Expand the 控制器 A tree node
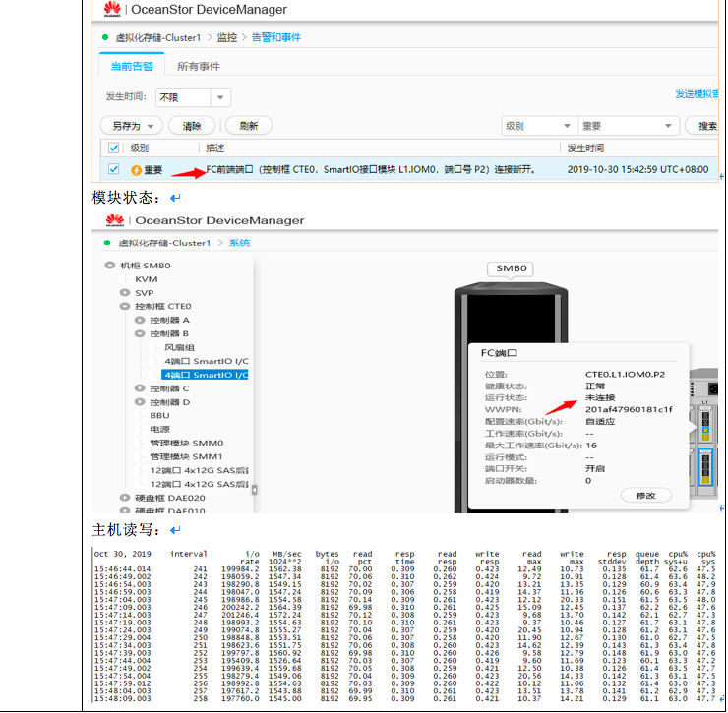This screenshot has width=728, height=713. (x=140, y=320)
